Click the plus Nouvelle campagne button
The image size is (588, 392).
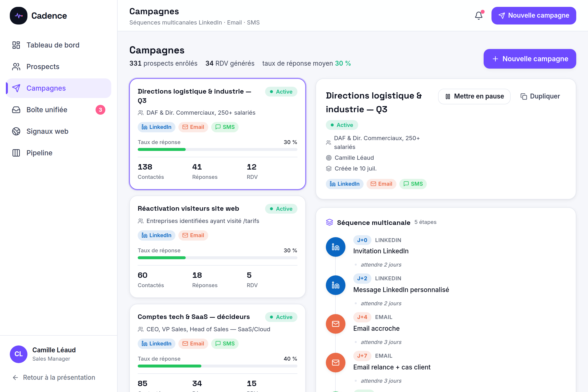coord(529,59)
